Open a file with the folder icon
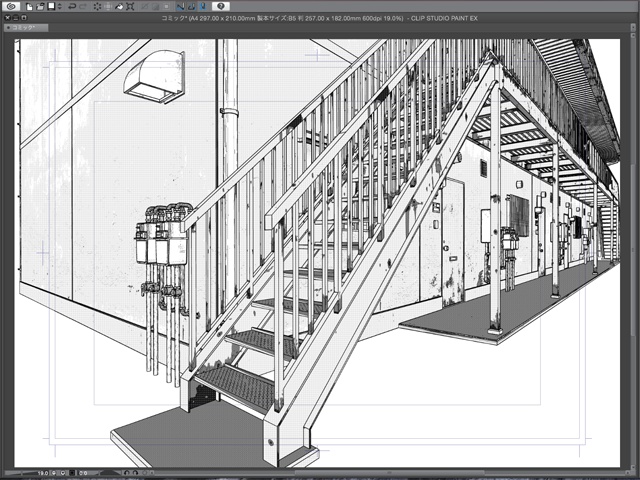 pyautogui.click(x=40, y=7)
